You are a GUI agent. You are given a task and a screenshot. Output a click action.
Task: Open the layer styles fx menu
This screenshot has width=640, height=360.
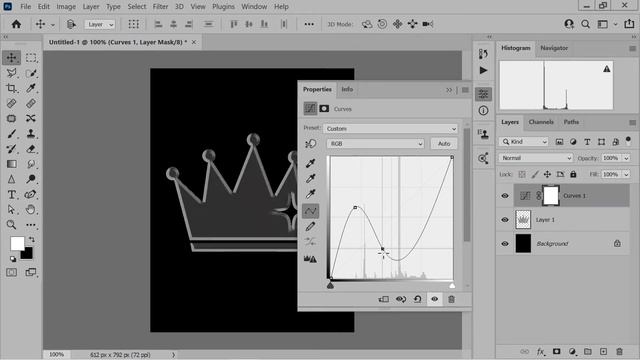(541, 351)
